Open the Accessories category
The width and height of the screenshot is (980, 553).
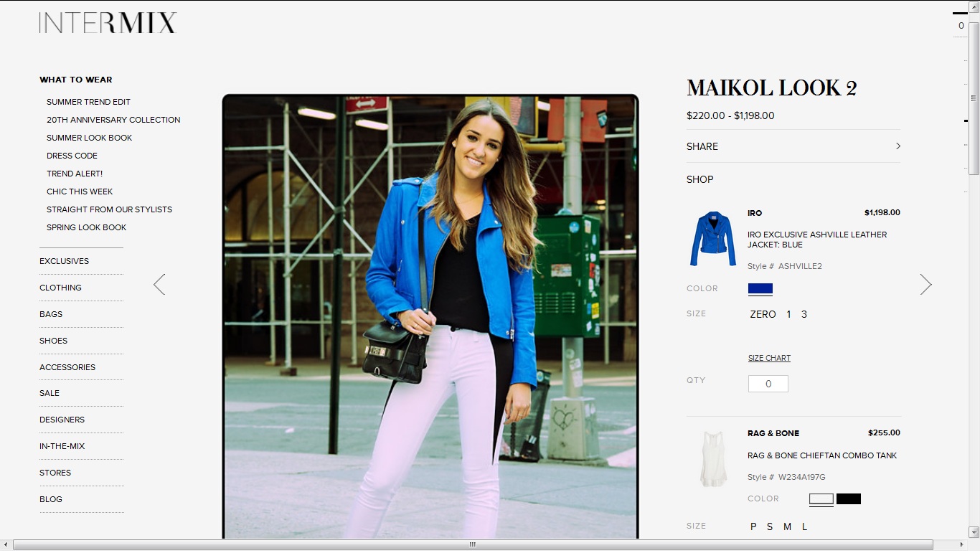pos(67,367)
